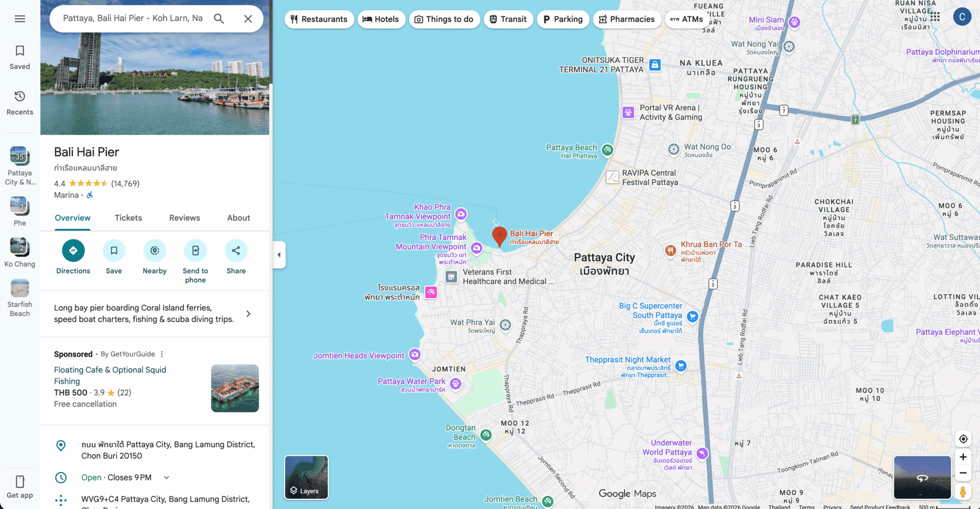This screenshot has width=980, height=509.
Task: Show your location on map
Action: pos(963,439)
